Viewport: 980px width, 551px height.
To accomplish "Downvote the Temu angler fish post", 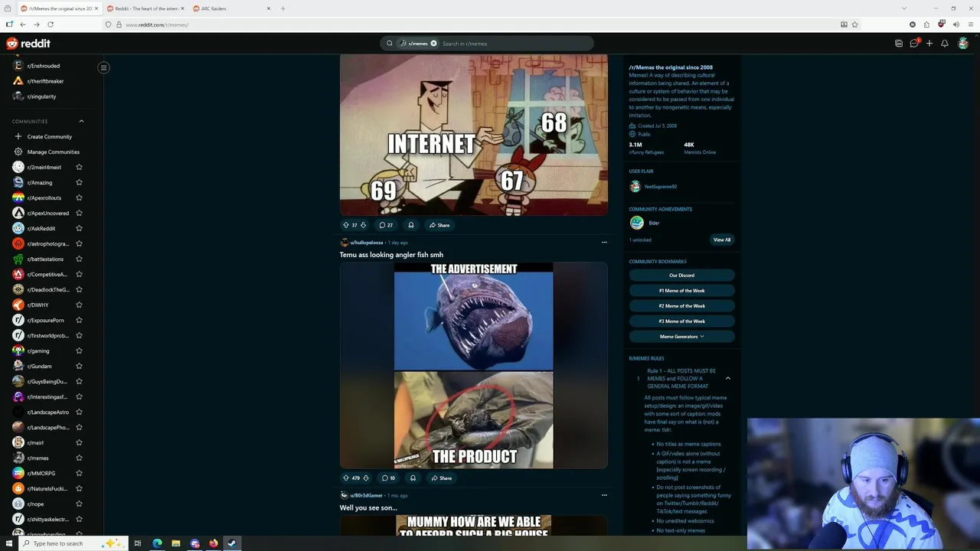I will pos(366,478).
